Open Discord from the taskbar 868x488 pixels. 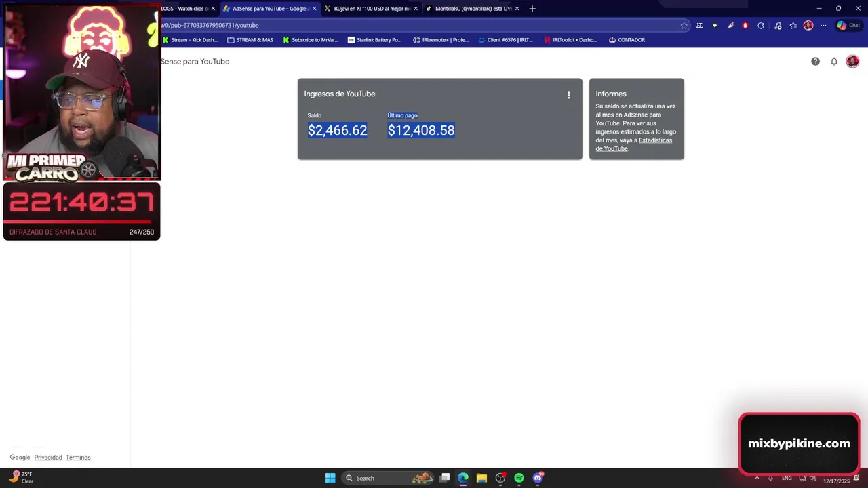coord(538,478)
